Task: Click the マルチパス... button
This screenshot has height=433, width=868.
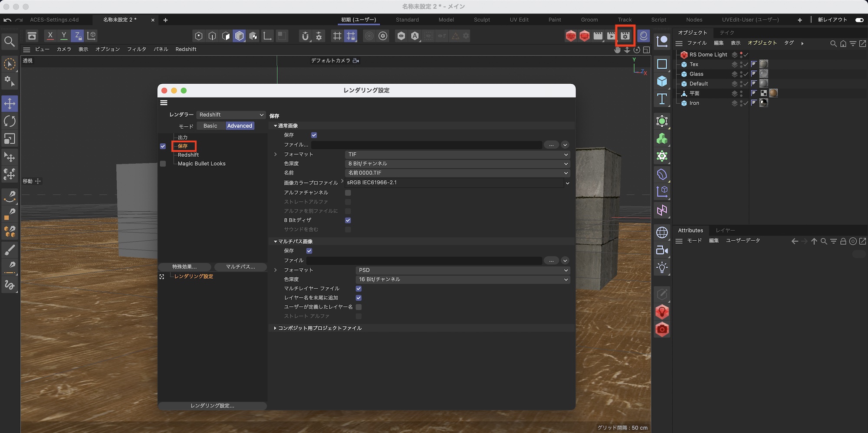Action: pos(240,267)
